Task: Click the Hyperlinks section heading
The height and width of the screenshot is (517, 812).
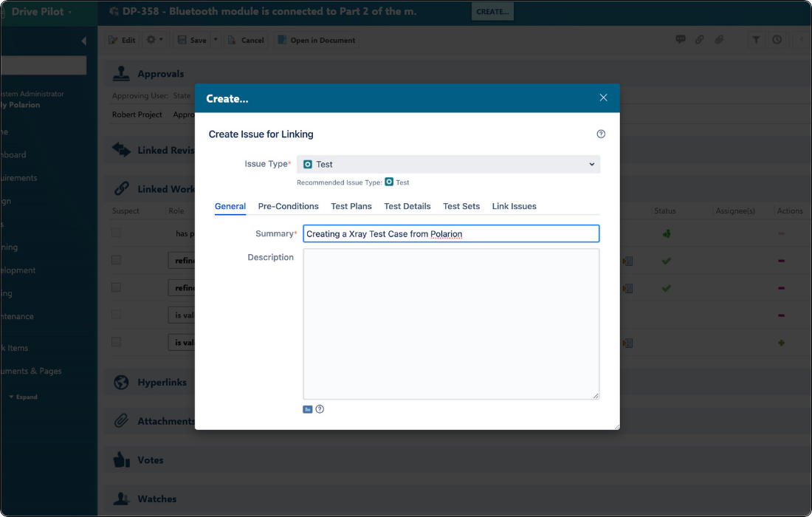Action: coord(162,383)
